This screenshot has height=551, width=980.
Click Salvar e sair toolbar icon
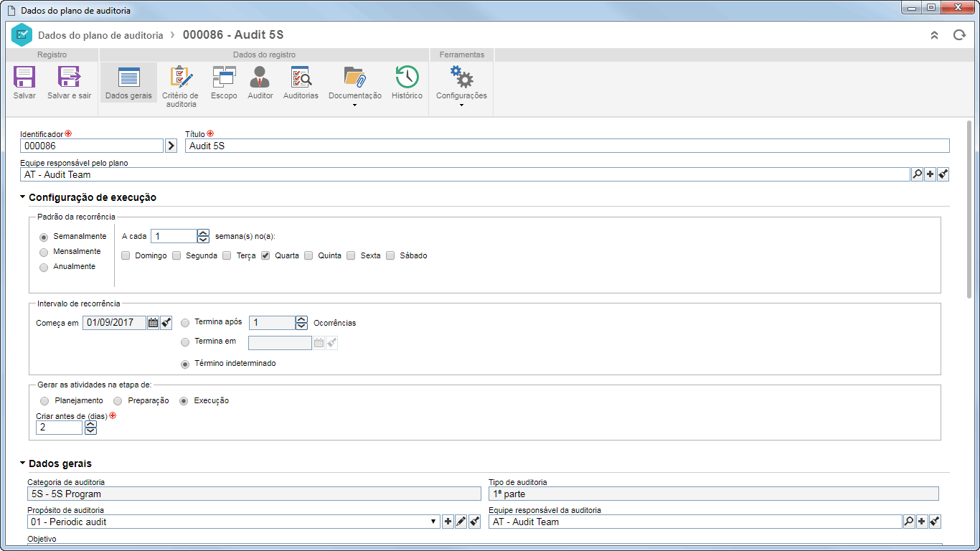(x=70, y=77)
